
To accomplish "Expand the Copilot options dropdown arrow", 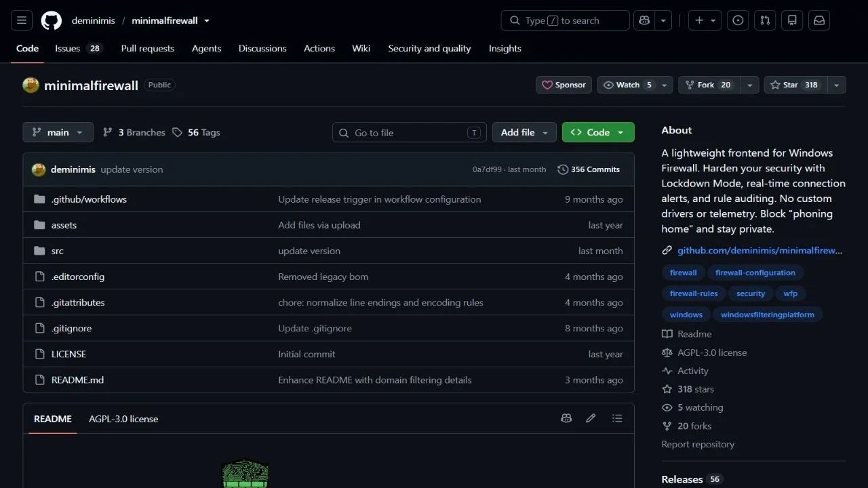I will click(x=663, y=20).
